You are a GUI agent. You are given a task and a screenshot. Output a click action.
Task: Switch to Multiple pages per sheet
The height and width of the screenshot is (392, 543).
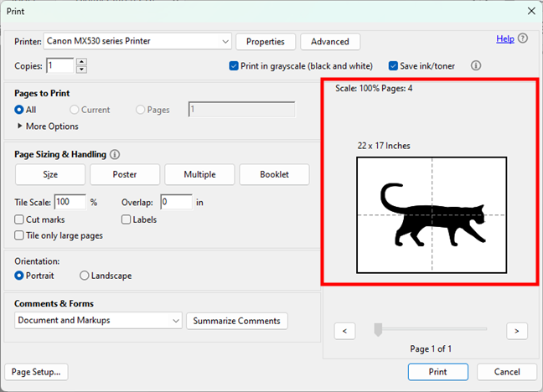pyautogui.click(x=199, y=174)
